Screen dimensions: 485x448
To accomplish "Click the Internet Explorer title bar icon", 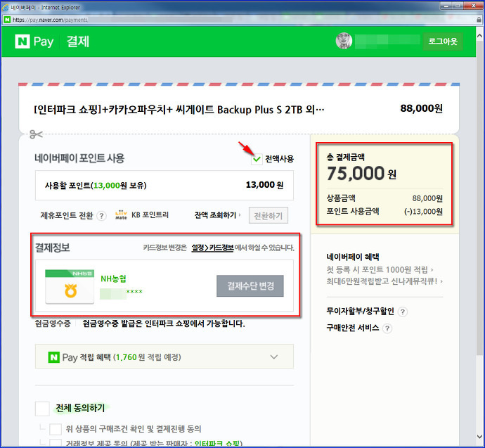I will click(5, 7).
